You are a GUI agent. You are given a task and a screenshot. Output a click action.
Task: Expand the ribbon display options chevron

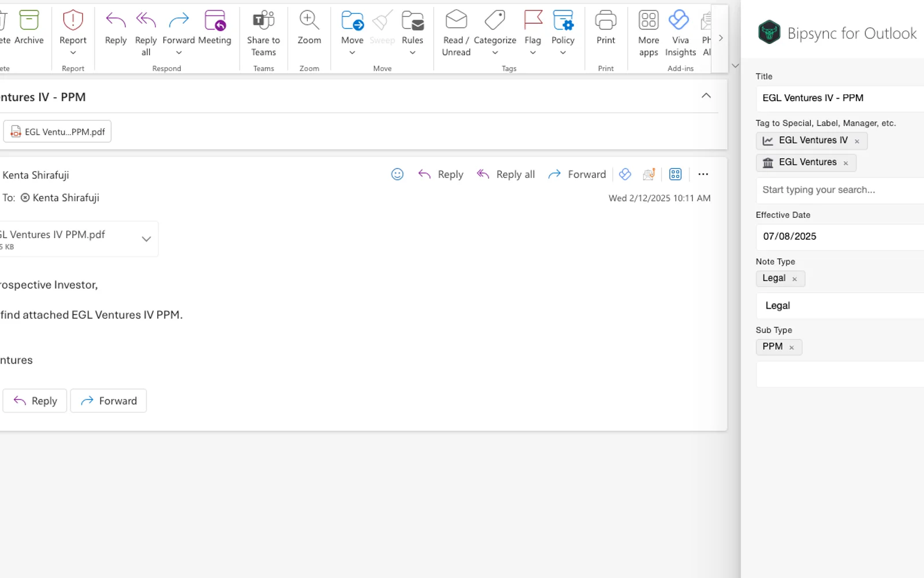coord(735,66)
